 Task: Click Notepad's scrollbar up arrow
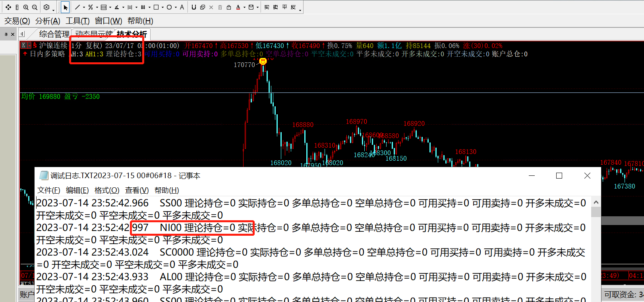pyautogui.click(x=596, y=202)
